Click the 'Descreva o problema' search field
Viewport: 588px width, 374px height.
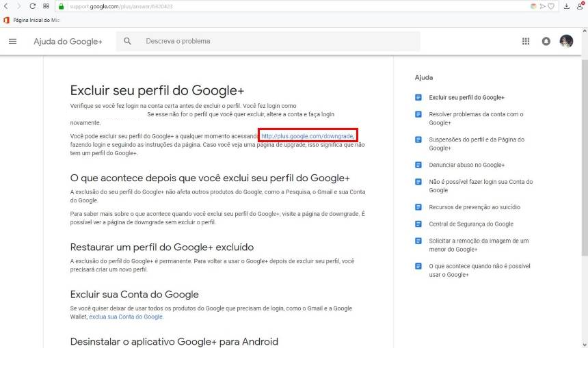click(x=268, y=41)
